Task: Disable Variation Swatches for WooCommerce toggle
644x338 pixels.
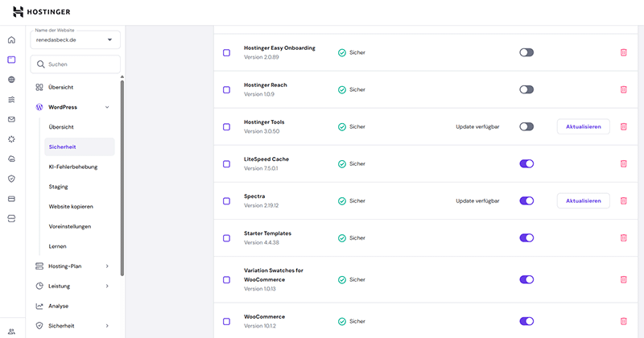Action: tap(526, 279)
